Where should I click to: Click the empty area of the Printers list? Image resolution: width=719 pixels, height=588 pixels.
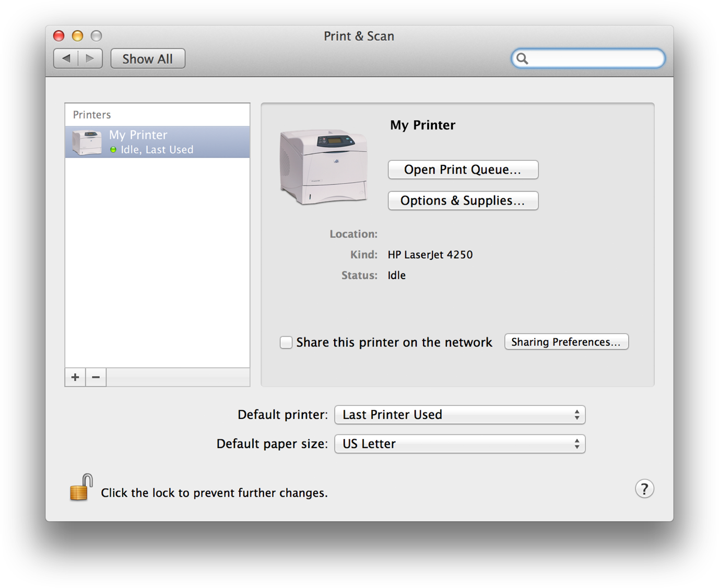[157, 261]
